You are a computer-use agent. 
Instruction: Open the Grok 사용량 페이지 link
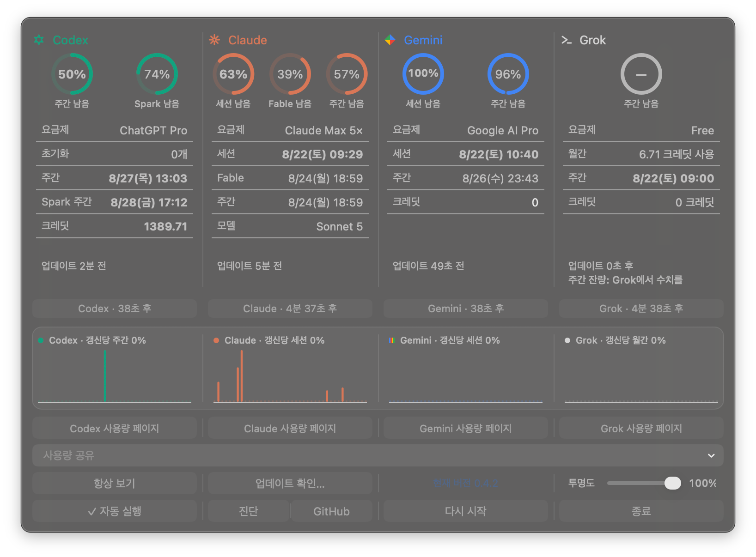[x=641, y=428]
